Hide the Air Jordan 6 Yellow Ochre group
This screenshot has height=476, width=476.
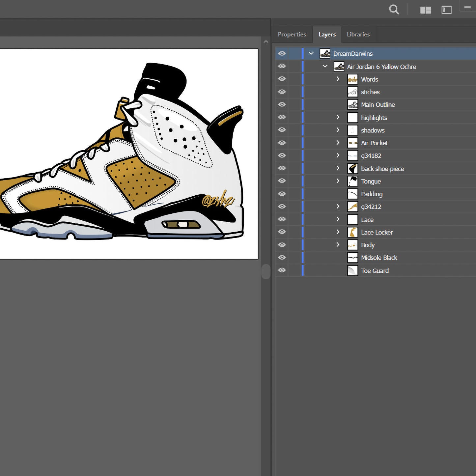(282, 66)
